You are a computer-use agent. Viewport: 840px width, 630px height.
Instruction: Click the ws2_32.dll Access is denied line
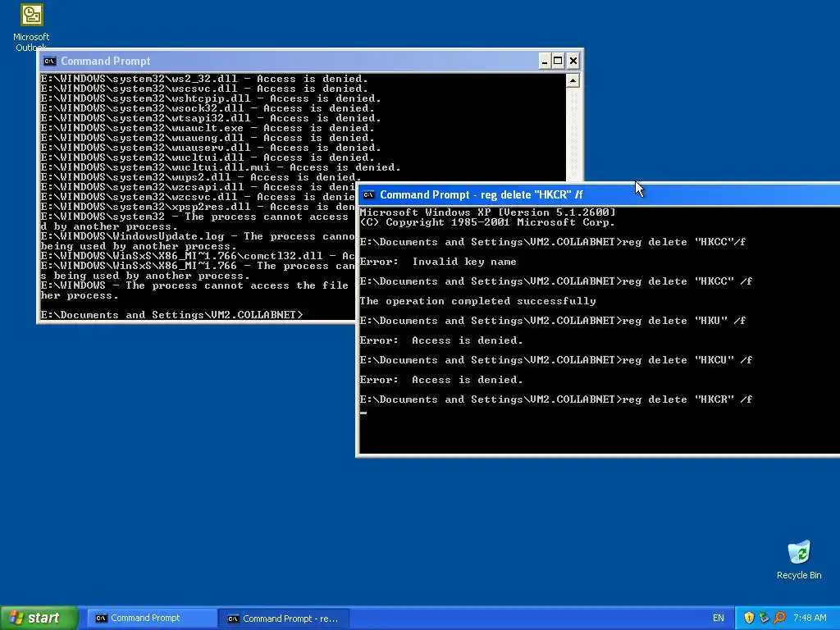point(204,79)
